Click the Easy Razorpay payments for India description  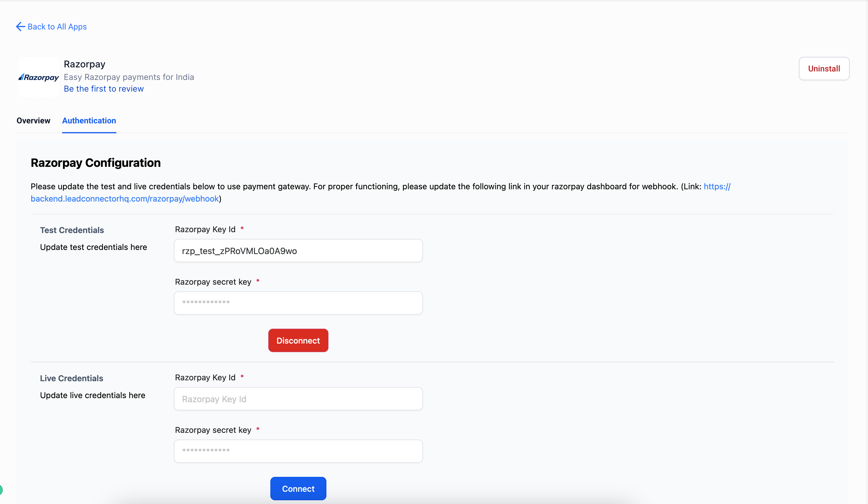(x=129, y=77)
